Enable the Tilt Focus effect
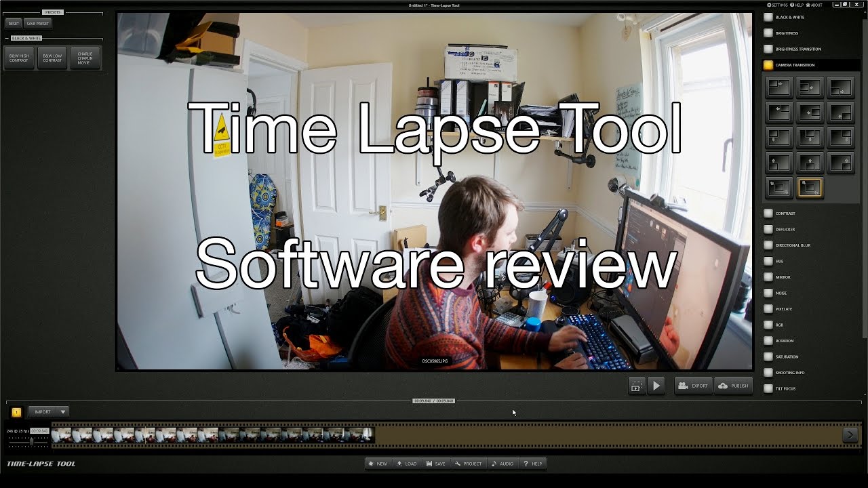This screenshot has width=868, height=488. coord(768,388)
